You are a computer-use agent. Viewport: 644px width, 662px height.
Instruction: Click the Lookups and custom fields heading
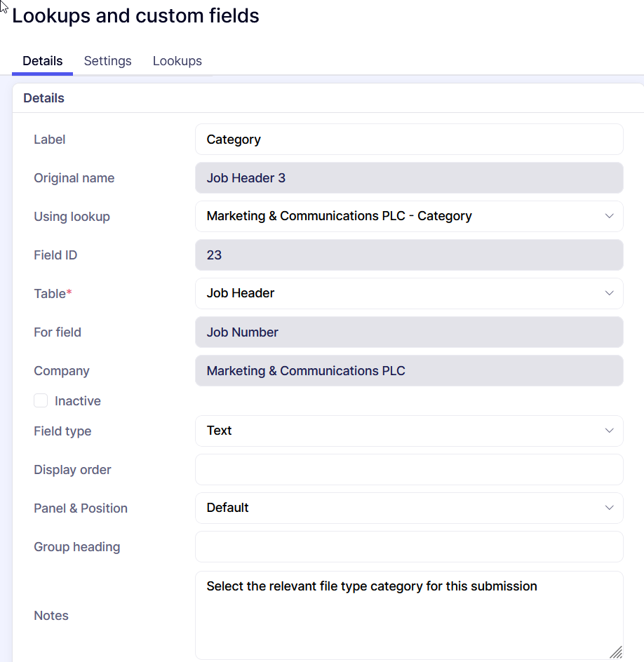point(135,15)
